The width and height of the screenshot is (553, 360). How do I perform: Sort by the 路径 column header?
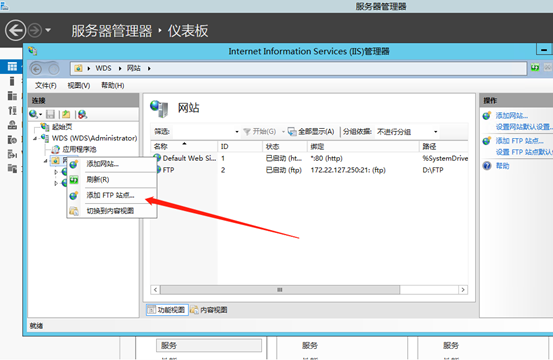tap(444, 146)
